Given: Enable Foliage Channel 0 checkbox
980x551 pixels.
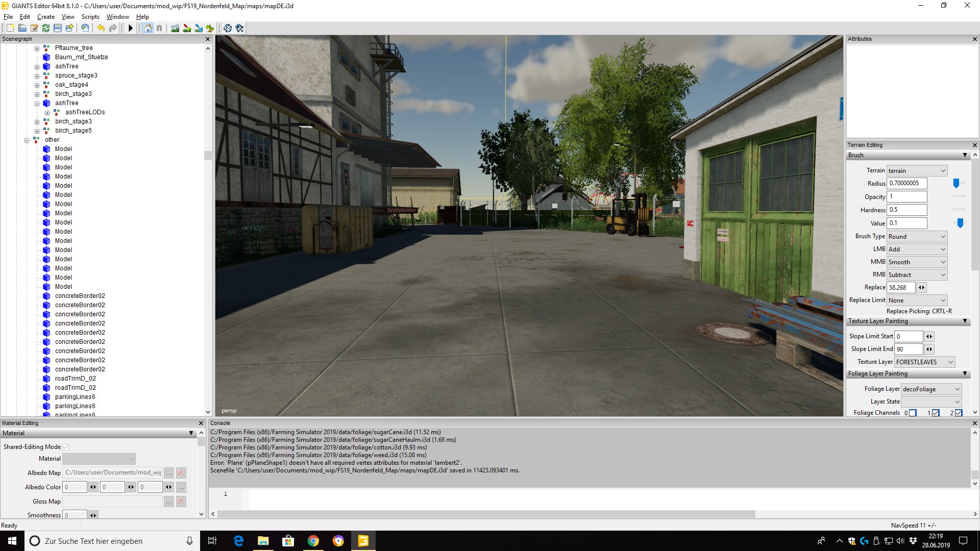Looking at the screenshot, I should tap(913, 413).
